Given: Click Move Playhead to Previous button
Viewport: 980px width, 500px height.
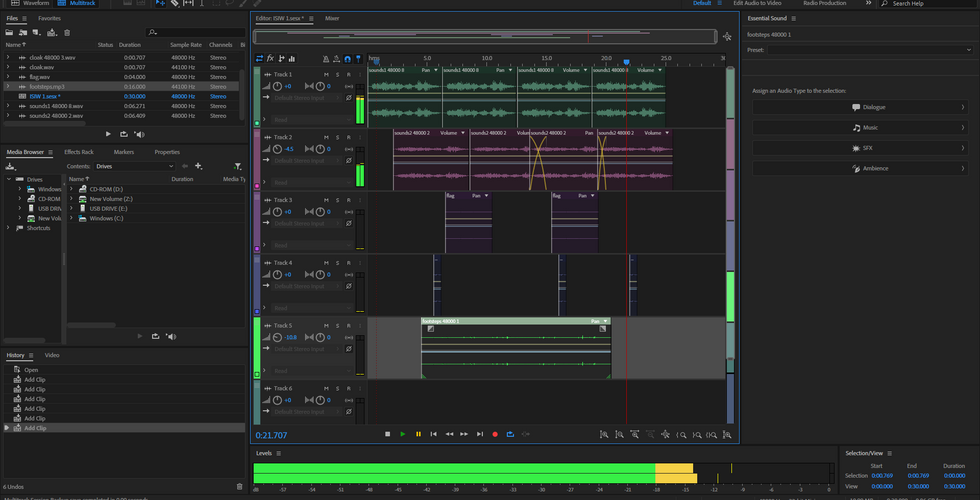Looking at the screenshot, I should [433, 434].
